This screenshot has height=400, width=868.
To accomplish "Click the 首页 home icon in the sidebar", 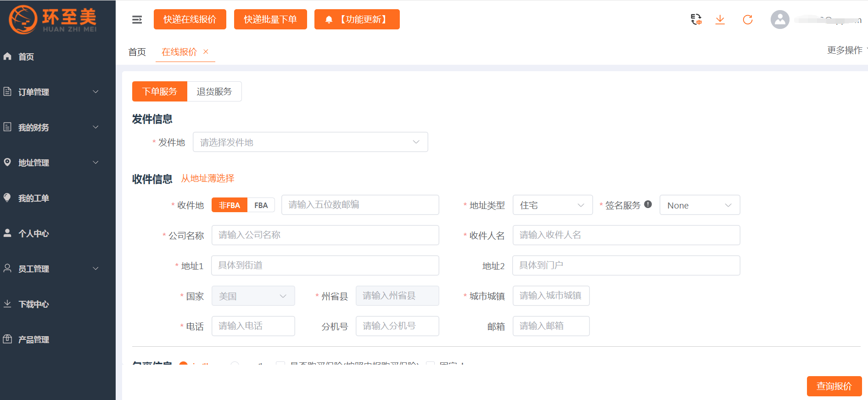I will pos(7,56).
